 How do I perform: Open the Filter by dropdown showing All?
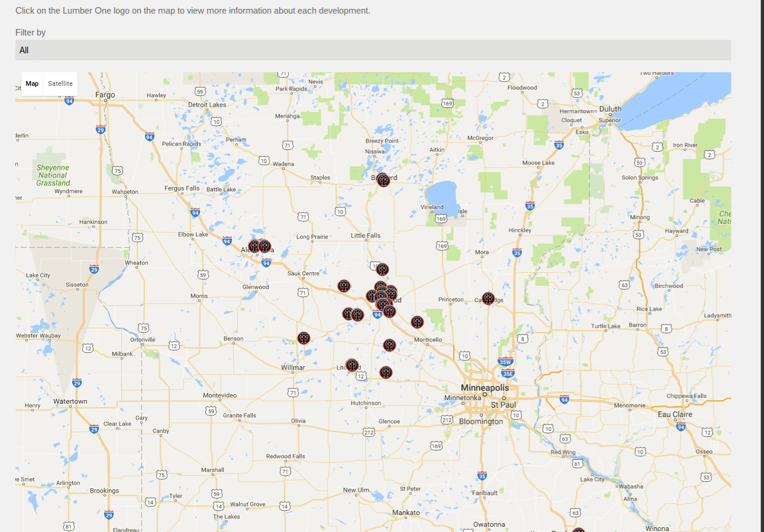click(x=373, y=50)
